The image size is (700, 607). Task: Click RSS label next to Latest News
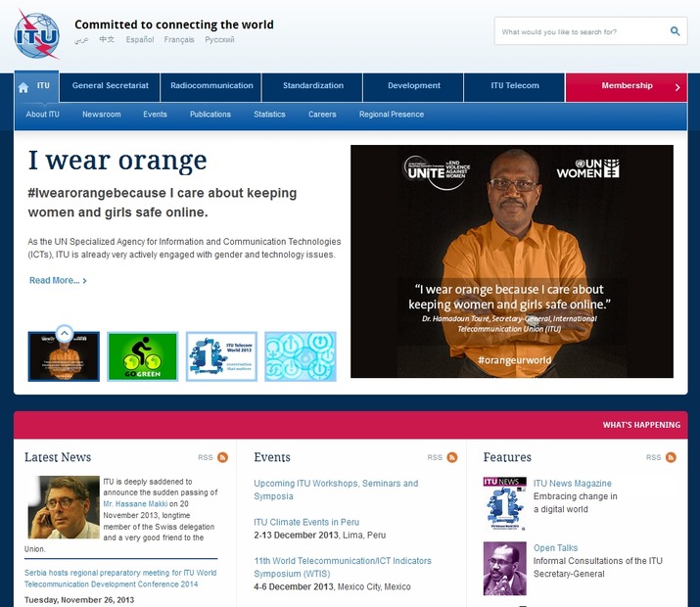click(x=206, y=457)
